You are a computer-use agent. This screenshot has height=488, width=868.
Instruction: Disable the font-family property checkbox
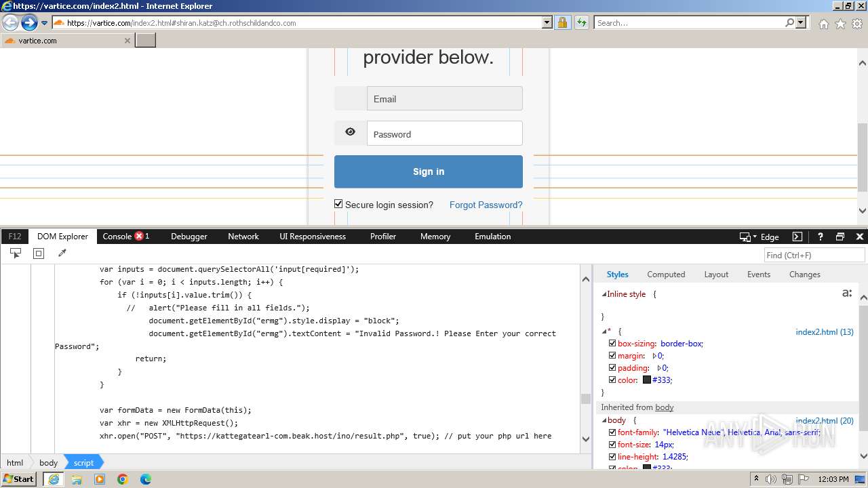(x=612, y=432)
